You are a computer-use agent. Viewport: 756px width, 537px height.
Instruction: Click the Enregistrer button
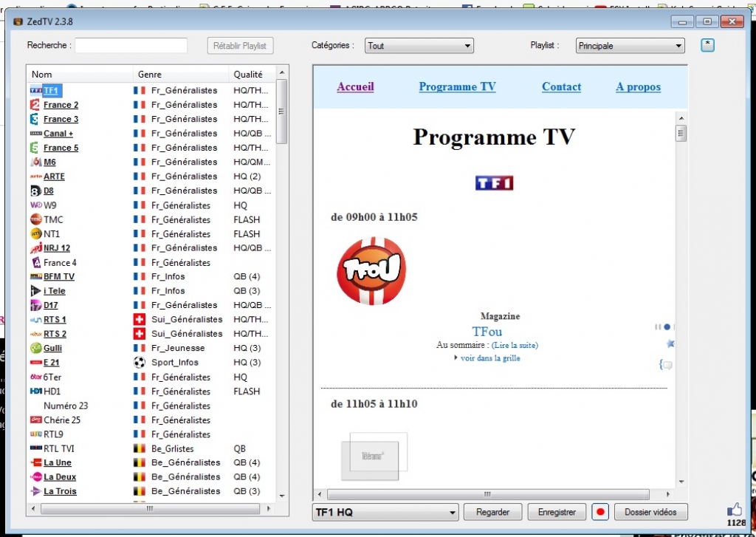point(557,512)
